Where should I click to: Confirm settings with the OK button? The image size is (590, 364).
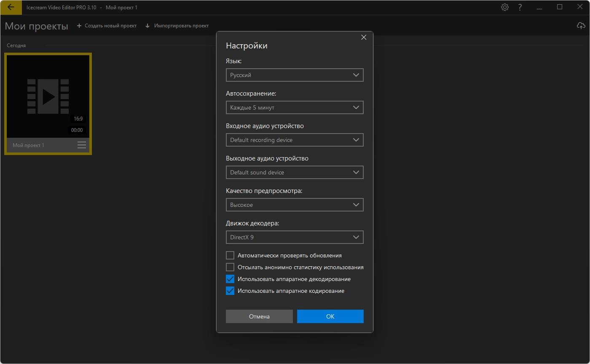tap(330, 316)
